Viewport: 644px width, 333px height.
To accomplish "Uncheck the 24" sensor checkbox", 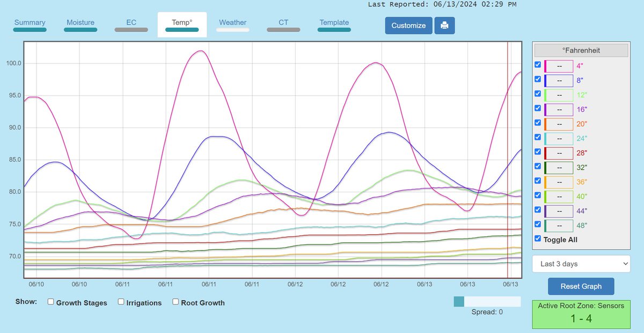I will 538,137.
